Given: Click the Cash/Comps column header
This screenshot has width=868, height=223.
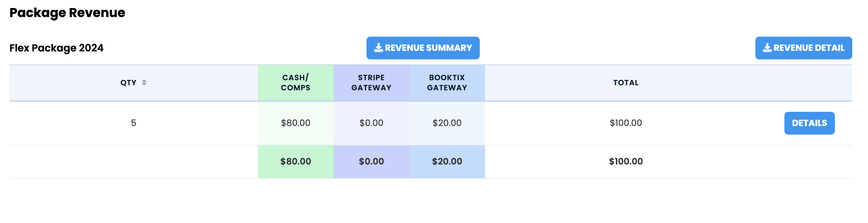Looking at the screenshot, I should pos(296,83).
